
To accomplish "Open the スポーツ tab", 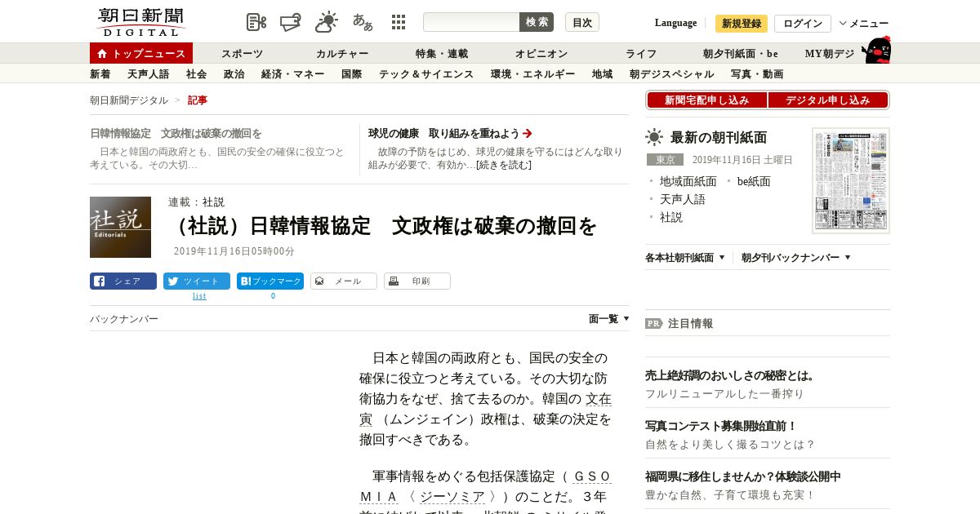I will [x=242, y=53].
